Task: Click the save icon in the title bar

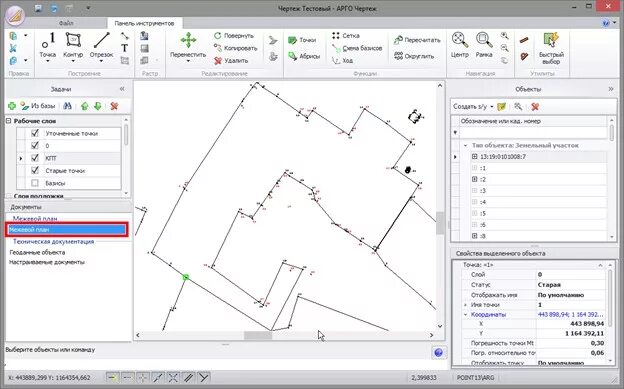Action: pyautogui.click(x=38, y=8)
